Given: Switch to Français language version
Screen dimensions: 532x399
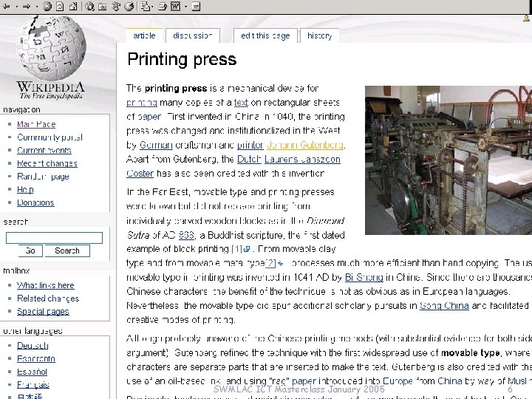Looking at the screenshot, I should tap(33, 385).
